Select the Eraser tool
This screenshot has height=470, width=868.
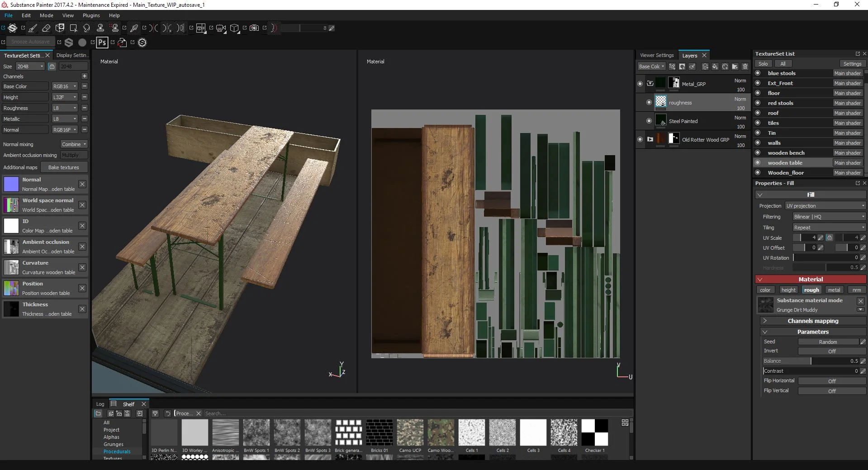pyautogui.click(x=46, y=28)
